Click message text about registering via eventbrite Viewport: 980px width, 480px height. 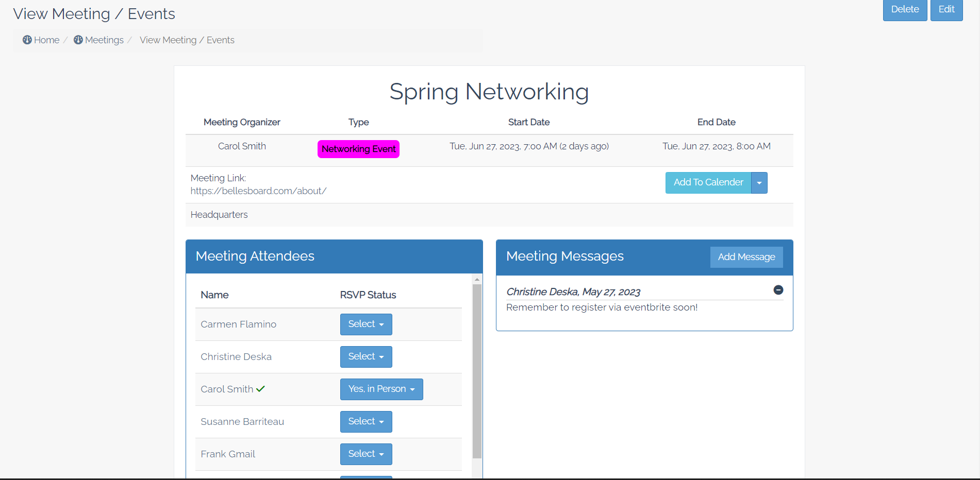click(x=602, y=307)
